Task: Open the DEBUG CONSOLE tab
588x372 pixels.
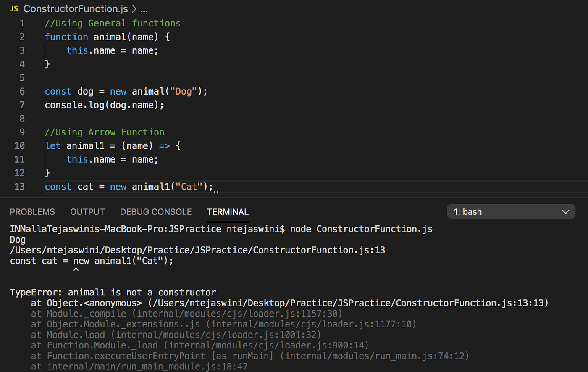Action: coord(156,212)
